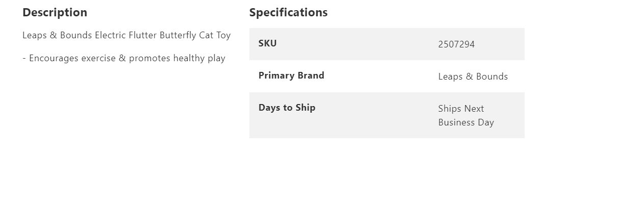Click the ampersand between exercise and promotes
The width and height of the screenshot is (644, 205).
point(122,58)
